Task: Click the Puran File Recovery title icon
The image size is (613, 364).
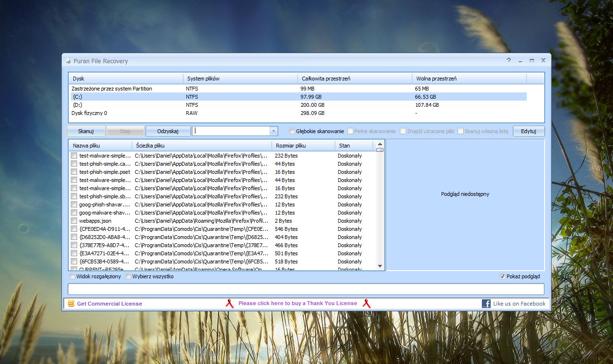Action: pyautogui.click(x=68, y=61)
